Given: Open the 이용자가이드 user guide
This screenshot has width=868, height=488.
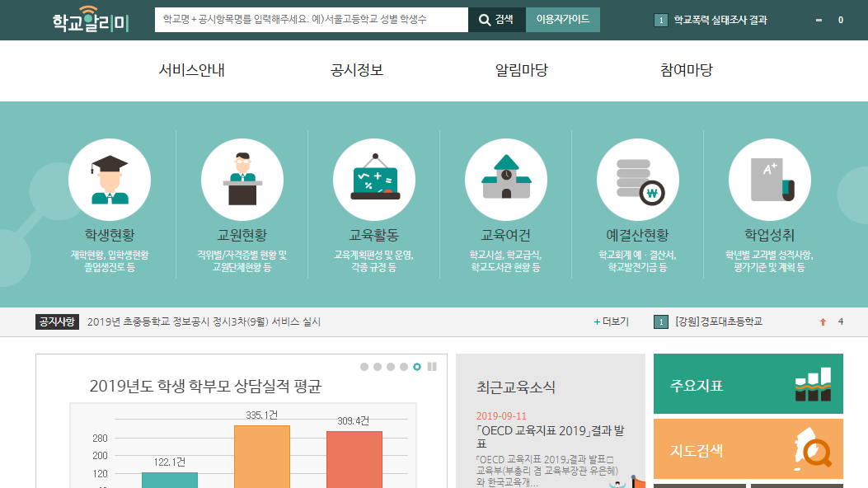Looking at the screenshot, I should (x=562, y=20).
